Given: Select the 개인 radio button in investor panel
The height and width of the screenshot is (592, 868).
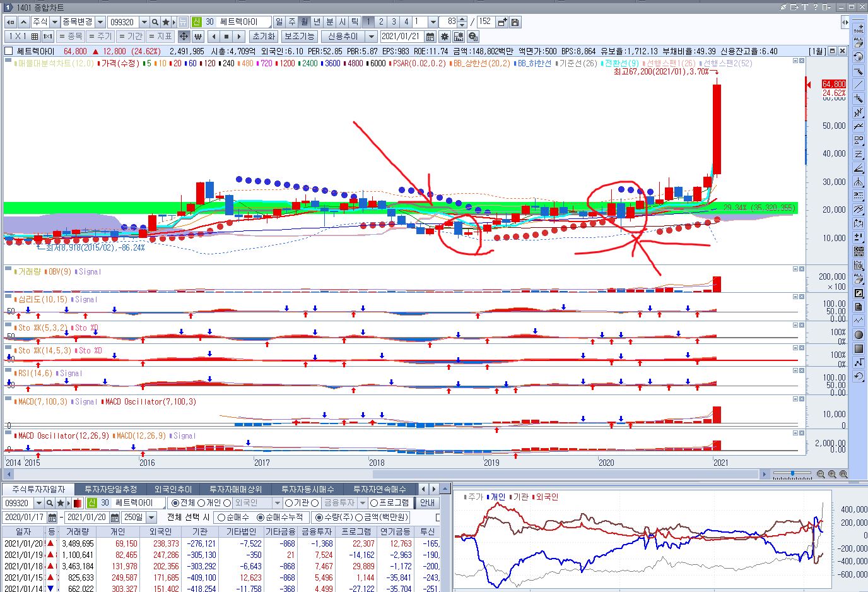Looking at the screenshot, I should pos(201,503).
